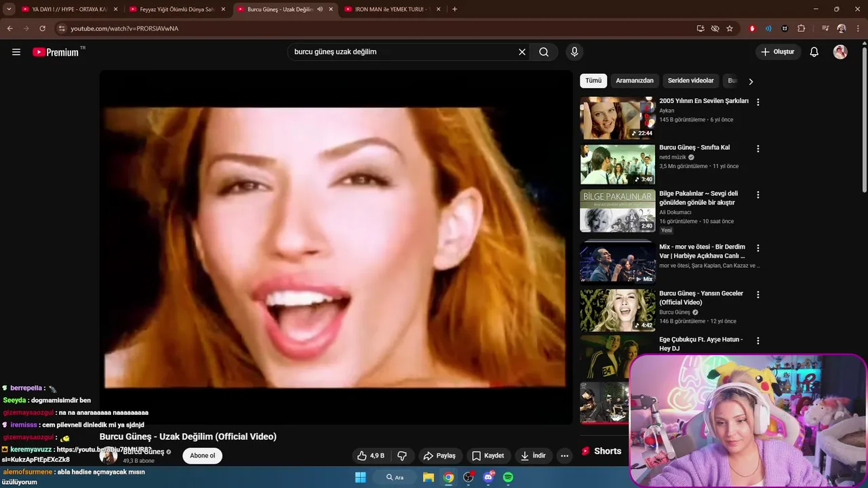Open a new browser tab
The width and height of the screenshot is (868, 488).
click(454, 9)
